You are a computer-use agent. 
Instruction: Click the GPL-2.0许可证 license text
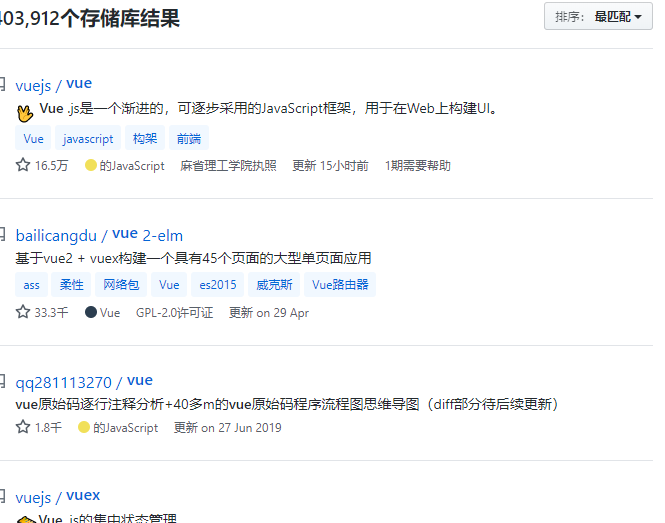(174, 313)
